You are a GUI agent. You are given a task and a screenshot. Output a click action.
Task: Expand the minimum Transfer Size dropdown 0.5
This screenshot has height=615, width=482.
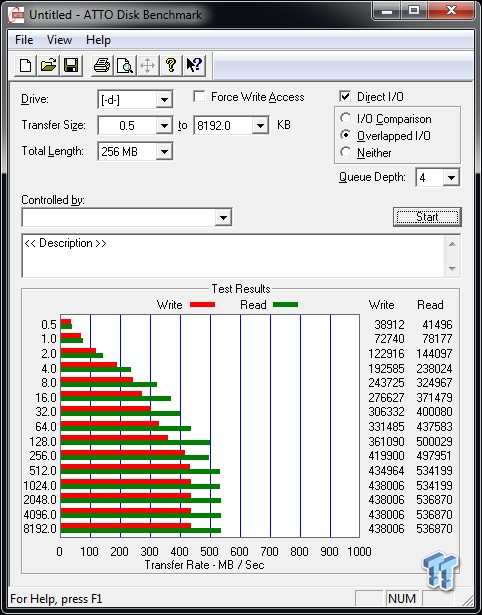[x=164, y=126]
